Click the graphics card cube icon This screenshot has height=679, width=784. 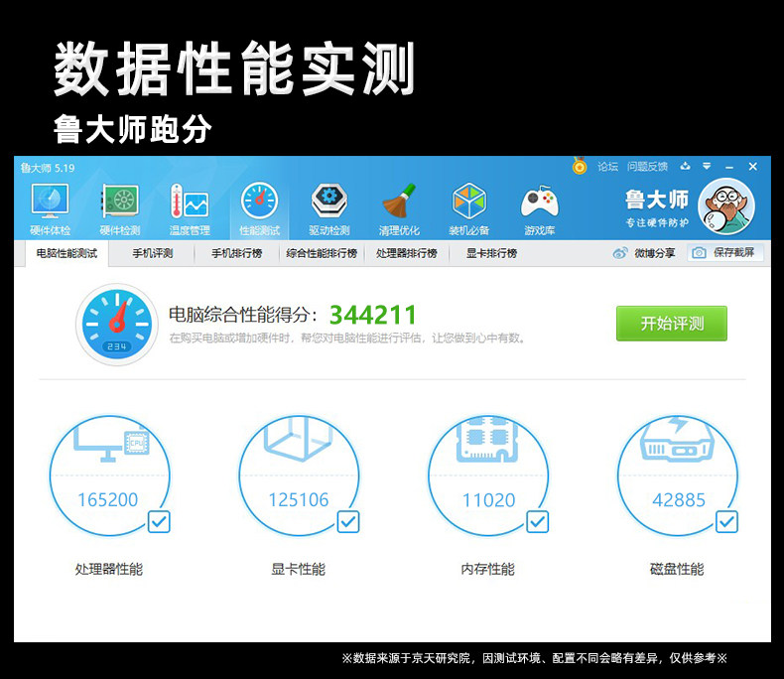click(x=299, y=438)
